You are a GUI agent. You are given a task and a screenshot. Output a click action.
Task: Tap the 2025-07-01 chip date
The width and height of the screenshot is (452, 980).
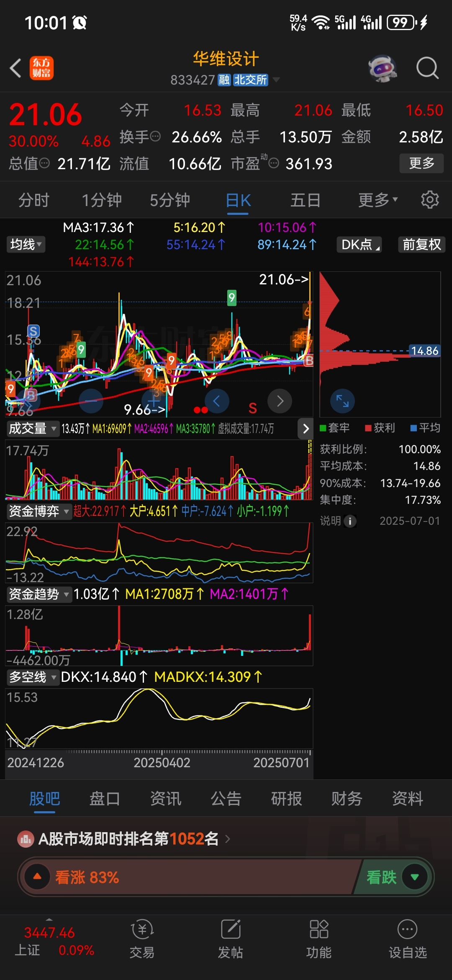(410, 521)
